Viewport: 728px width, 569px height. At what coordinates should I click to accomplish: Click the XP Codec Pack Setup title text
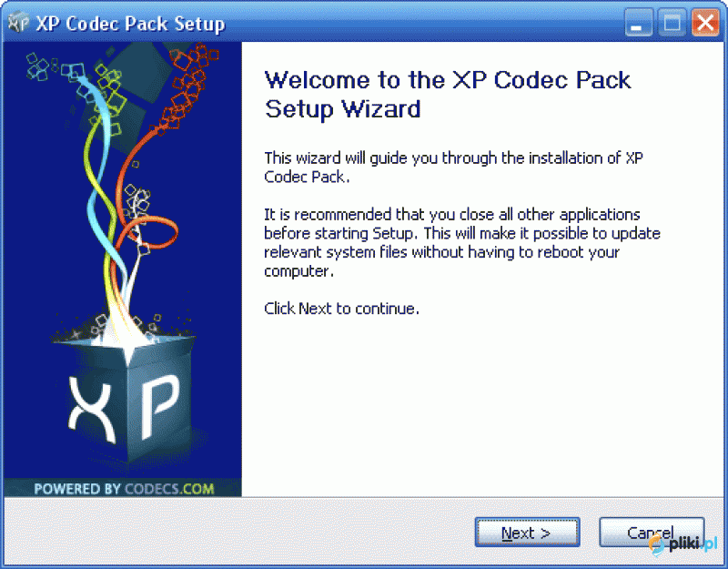point(130,24)
